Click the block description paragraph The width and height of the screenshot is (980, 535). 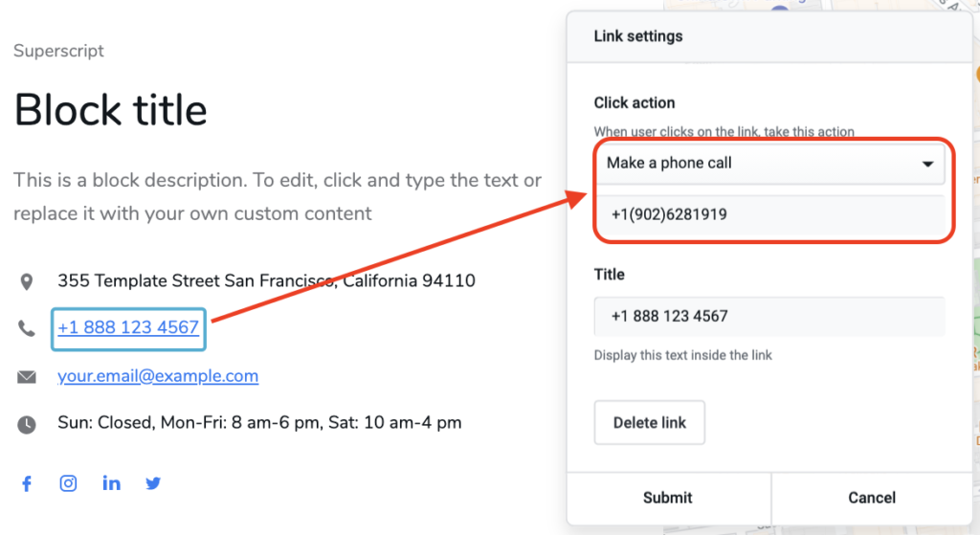click(x=278, y=196)
